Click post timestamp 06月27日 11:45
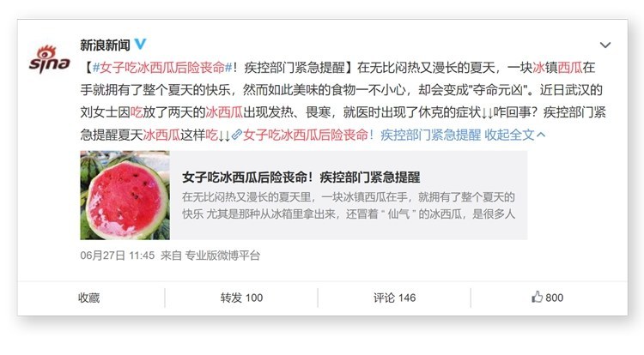The width and height of the screenshot is (644, 355). pyautogui.click(x=118, y=256)
